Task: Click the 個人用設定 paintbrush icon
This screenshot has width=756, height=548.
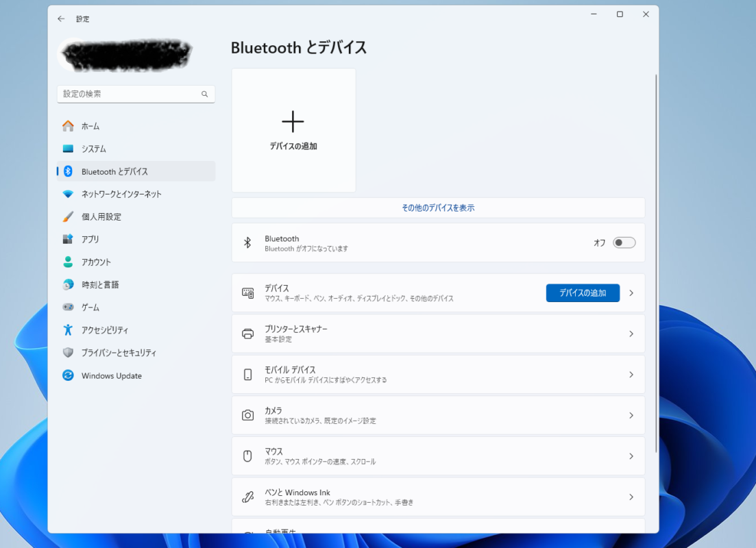Action: [68, 216]
